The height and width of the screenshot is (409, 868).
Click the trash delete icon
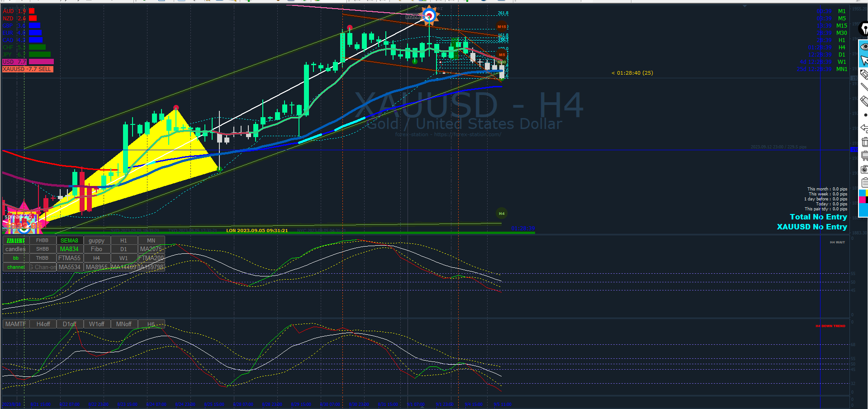864,142
